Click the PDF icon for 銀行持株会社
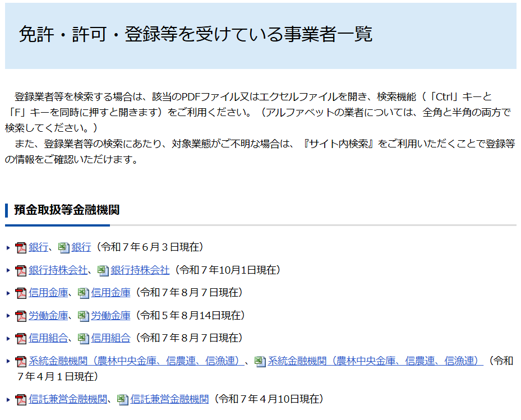This screenshot has width=521, height=420. click(x=21, y=270)
